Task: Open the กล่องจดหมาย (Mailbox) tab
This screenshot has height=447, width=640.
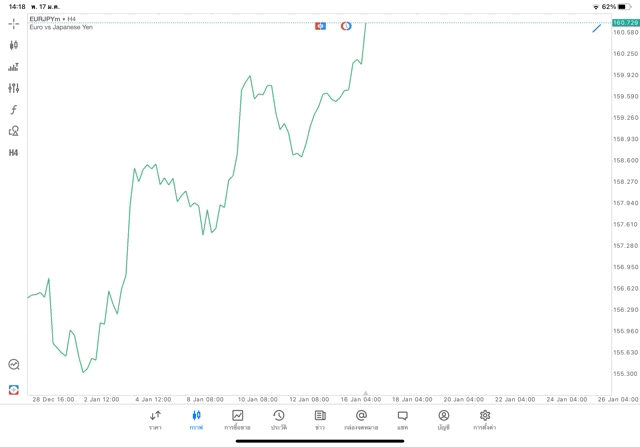Action: (361, 419)
